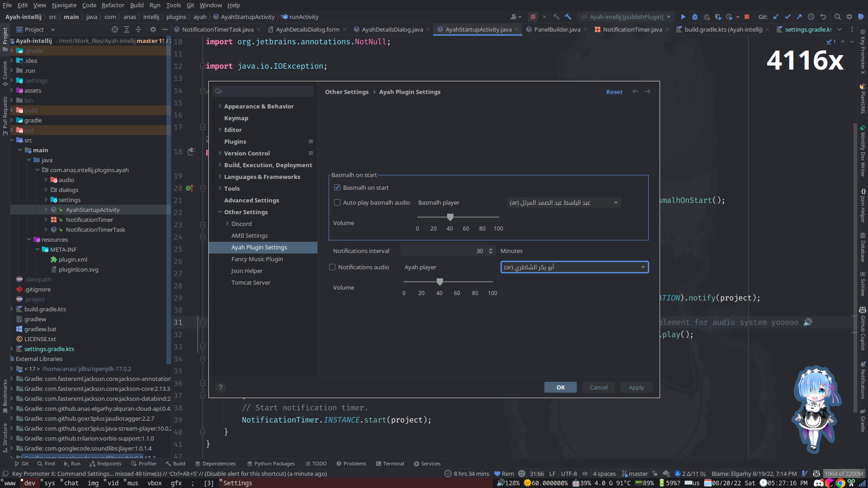The height and width of the screenshot is (488, 868).
Task: Click the Run button in top toolbar
Action: 681,17
